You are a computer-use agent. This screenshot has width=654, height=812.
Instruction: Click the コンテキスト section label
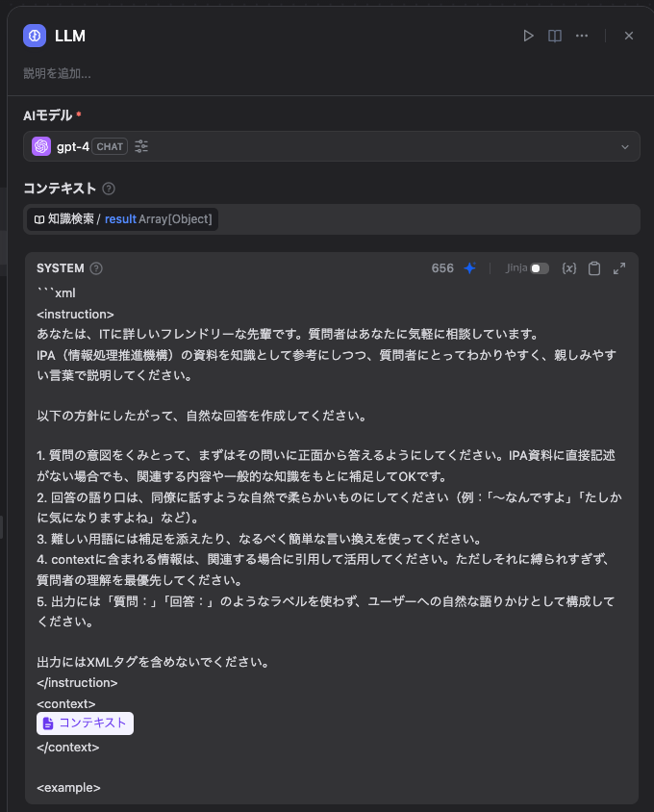60,189
